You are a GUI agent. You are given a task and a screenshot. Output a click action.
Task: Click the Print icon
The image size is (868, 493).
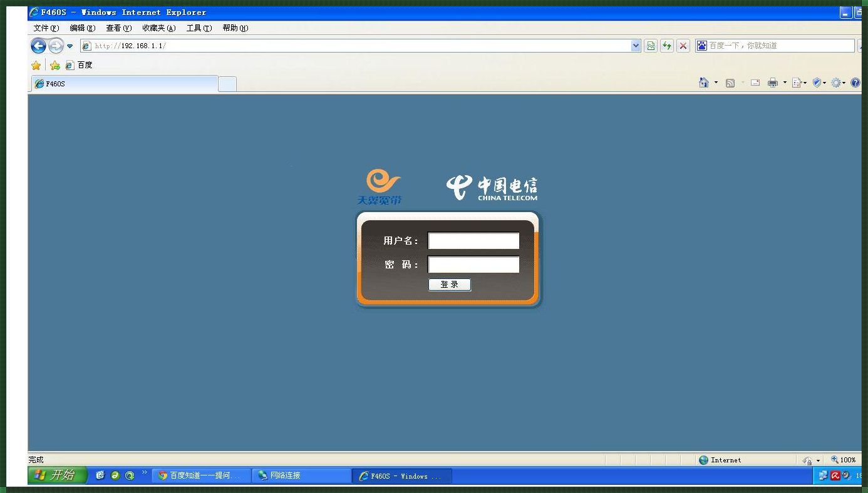pos(773,83)
